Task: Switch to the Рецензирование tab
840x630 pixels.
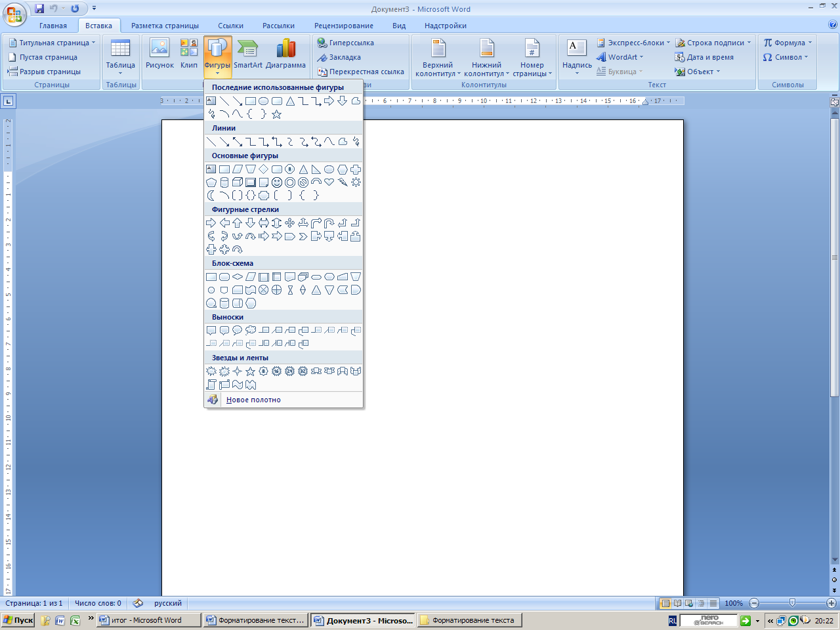Action: click(344, 26)
